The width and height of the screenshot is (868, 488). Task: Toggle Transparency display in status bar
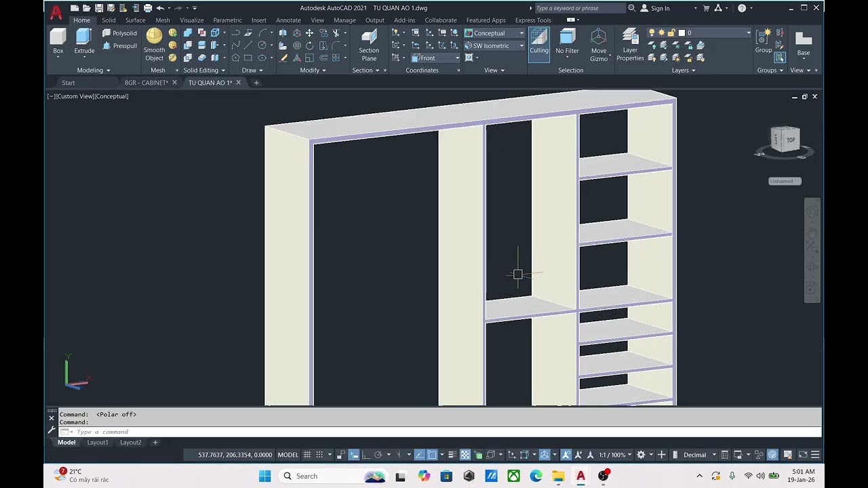point(465,455)
